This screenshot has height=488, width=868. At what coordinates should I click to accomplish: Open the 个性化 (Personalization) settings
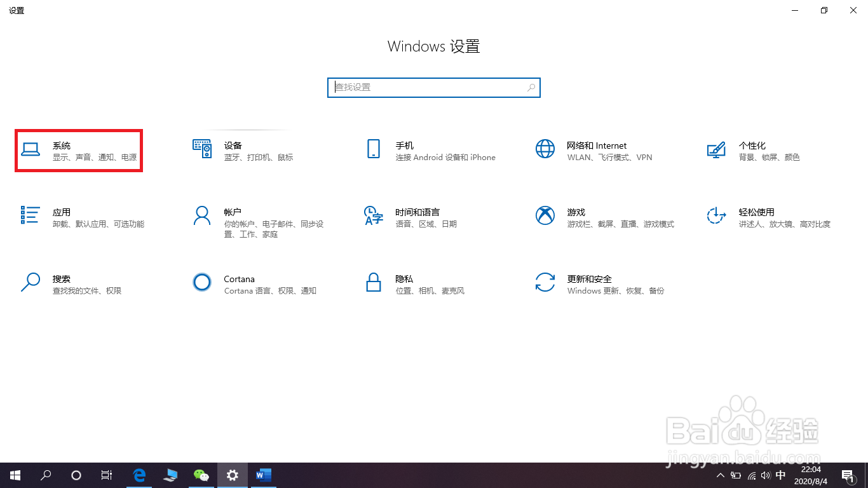pos(754,151)
